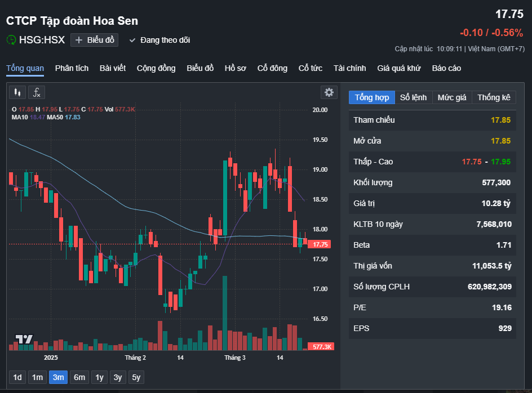The height and width of the screenshot is (393, 532).
Task: Click the Tham chiếu value 17.85
Action: [500, 120]
